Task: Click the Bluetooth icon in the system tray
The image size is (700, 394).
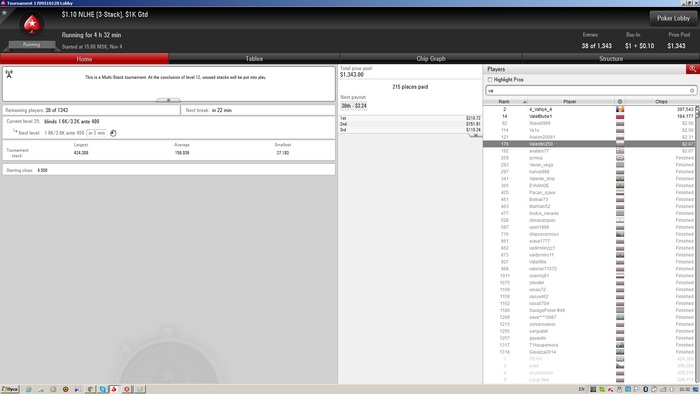Action: pos(645,390)
